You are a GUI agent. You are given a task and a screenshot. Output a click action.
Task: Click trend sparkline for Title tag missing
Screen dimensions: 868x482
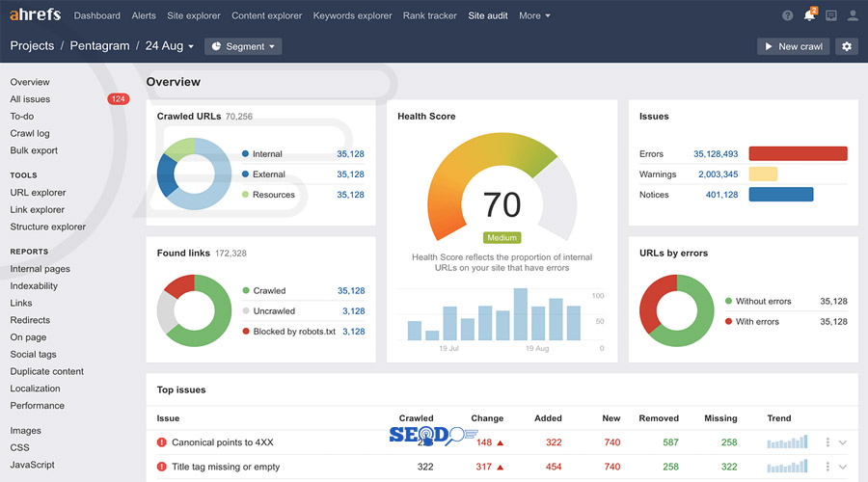pos(787,466)
